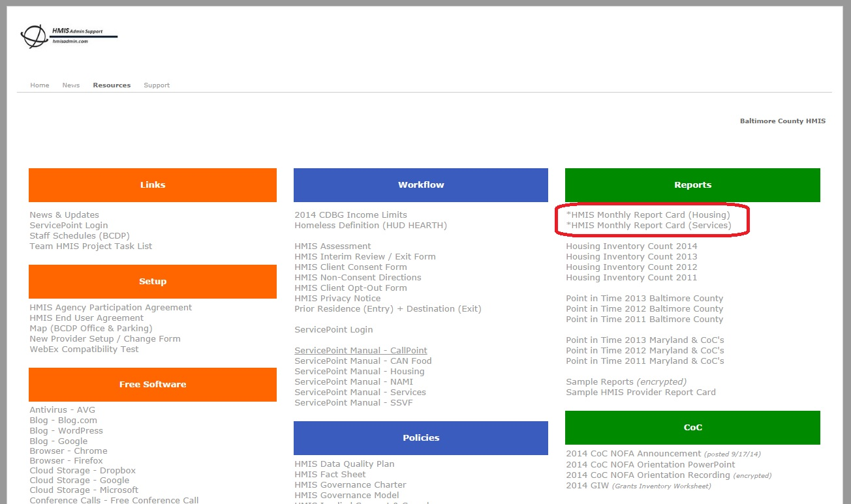
Task: Download the Antivirus - AVG free software link
Action: [x=62, y=409]
